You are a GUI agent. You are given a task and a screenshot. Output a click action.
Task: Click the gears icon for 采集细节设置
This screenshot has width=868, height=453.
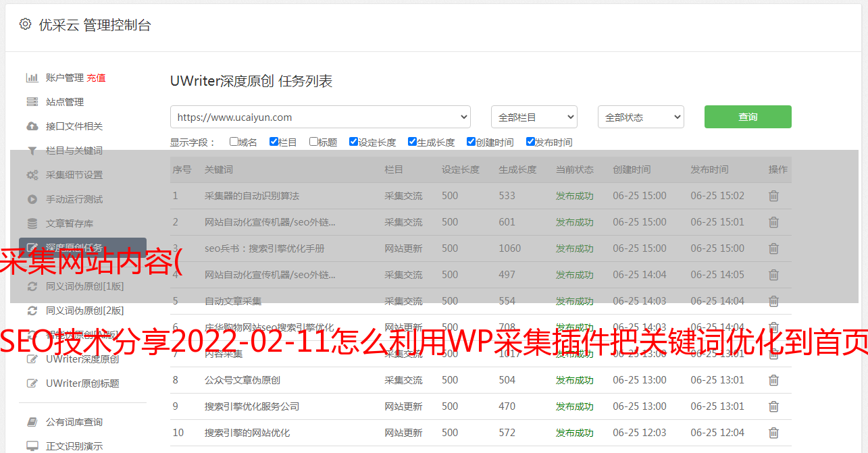point(32,175)
